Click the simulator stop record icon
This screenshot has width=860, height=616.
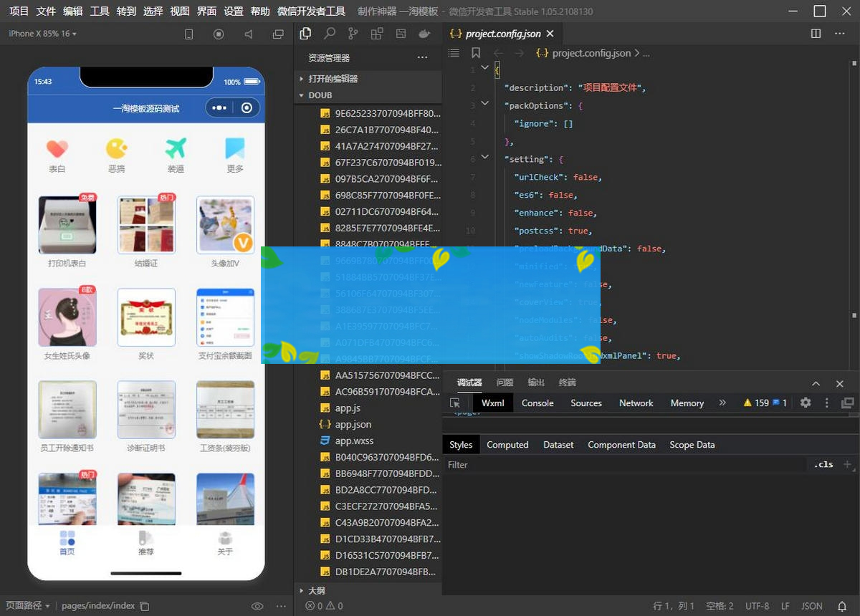click(x=219, y=34)
